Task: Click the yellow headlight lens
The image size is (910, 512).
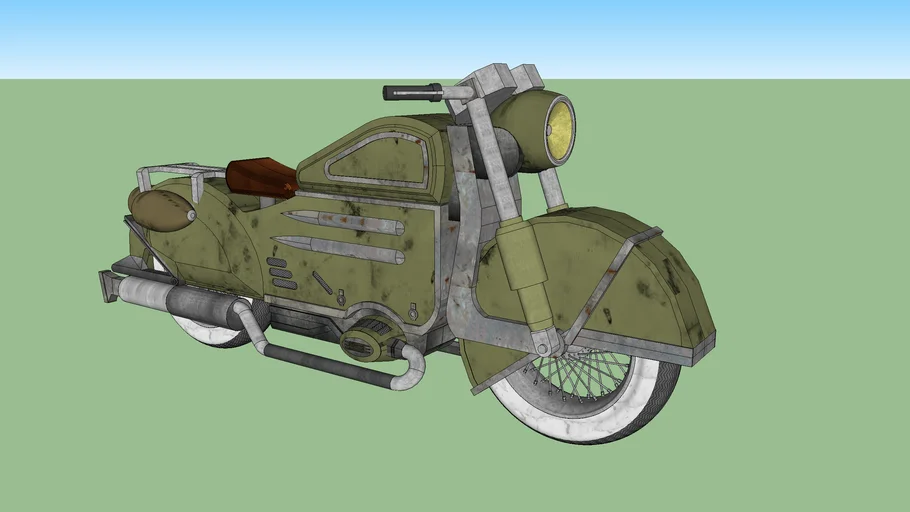Action: coord(560,133)
